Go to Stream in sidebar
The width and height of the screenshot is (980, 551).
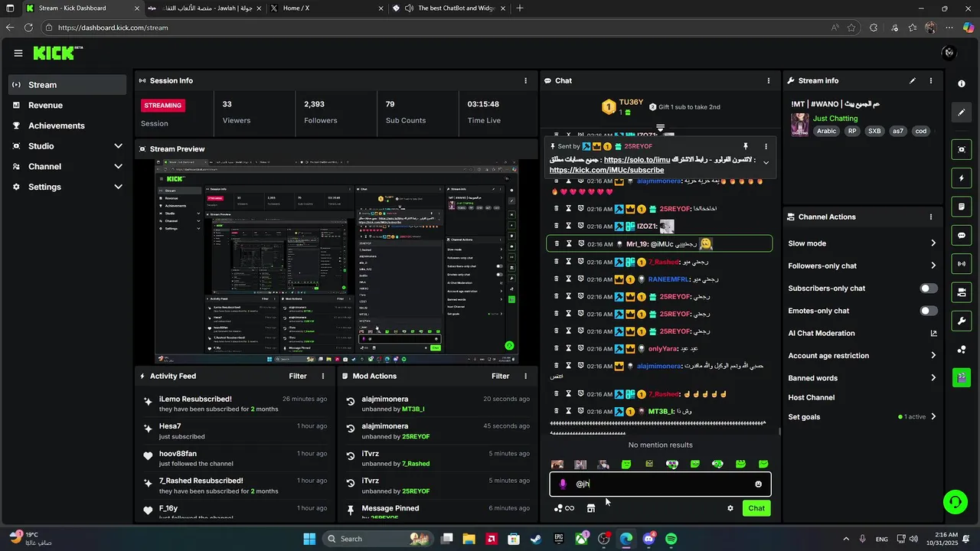(x=67, y=85)
